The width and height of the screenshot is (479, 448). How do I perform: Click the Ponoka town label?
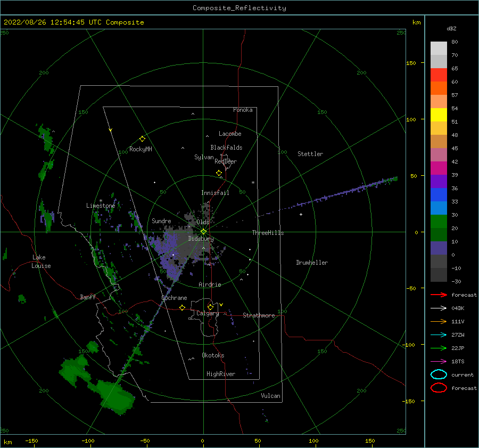click(243, 110)
